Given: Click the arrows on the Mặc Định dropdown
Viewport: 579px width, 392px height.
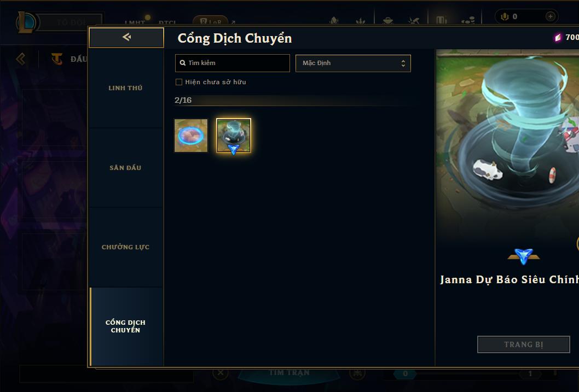Looking at the screenshot, I should 403,63.
